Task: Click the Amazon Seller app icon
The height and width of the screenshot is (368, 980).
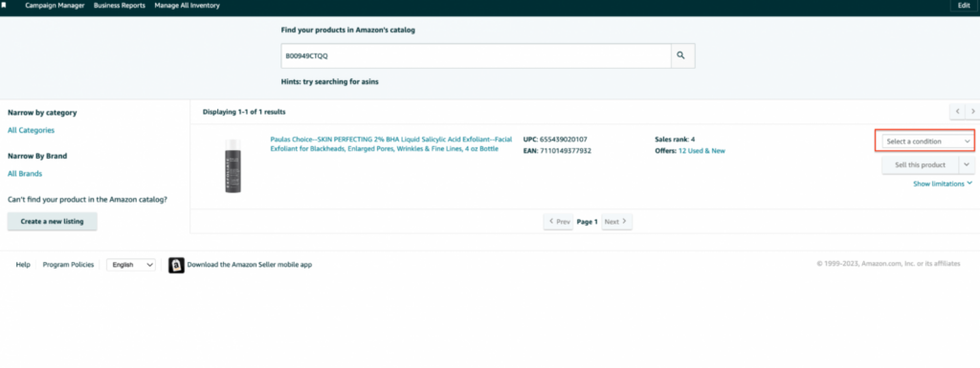Action: tap(176, 265)
